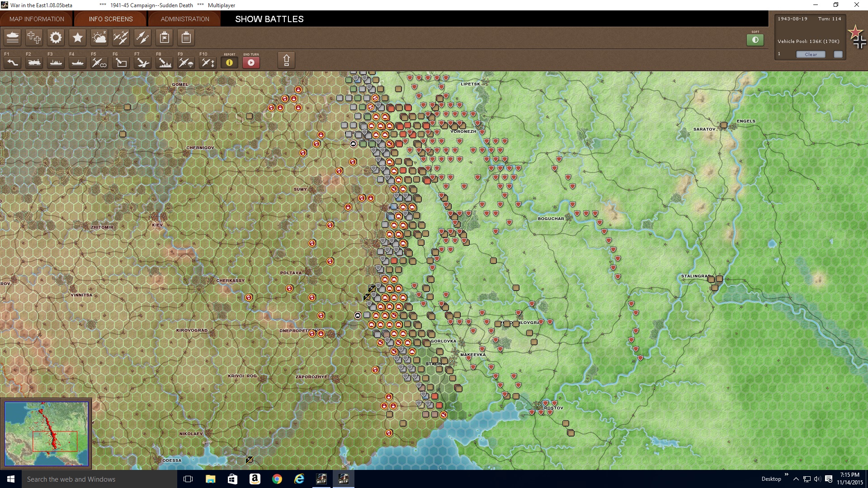This screenshot has height=488, width=868.
Task: Click the tank unit list icon
Action: click(x=13, y=38)
